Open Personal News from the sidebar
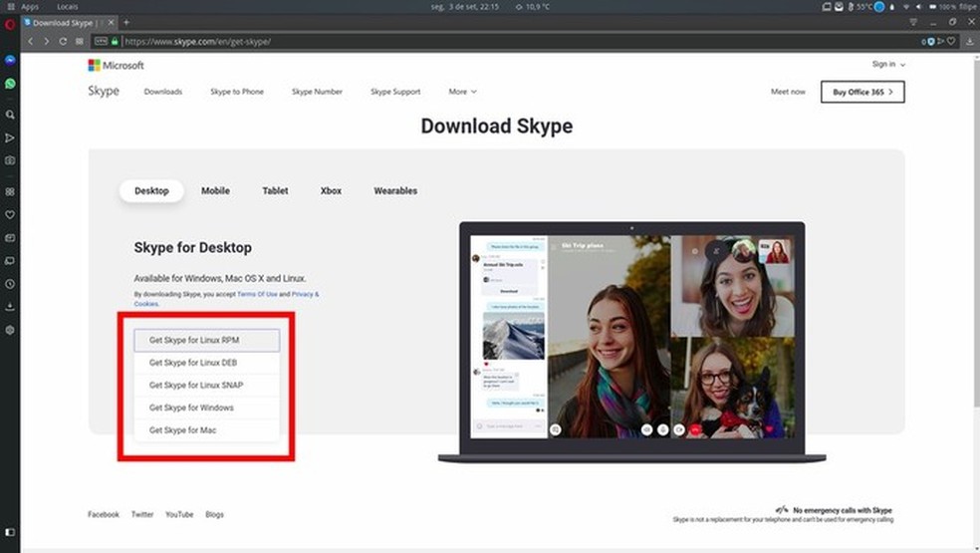The image size is (980, 553). (x=10, y=238)
